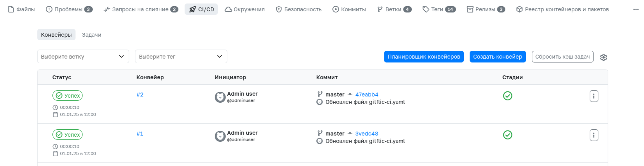644x166 pixels.
Task: Open the Ветки tab
Action: 394,9
